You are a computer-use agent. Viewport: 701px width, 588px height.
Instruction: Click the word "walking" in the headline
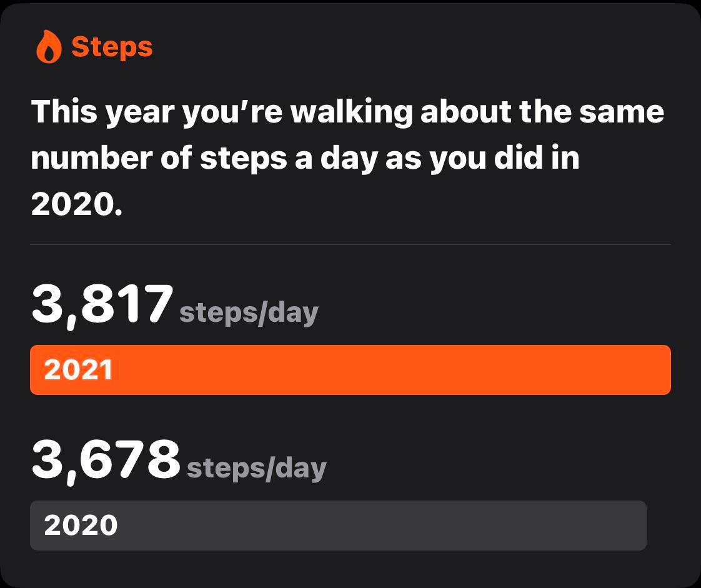point(352,112)
